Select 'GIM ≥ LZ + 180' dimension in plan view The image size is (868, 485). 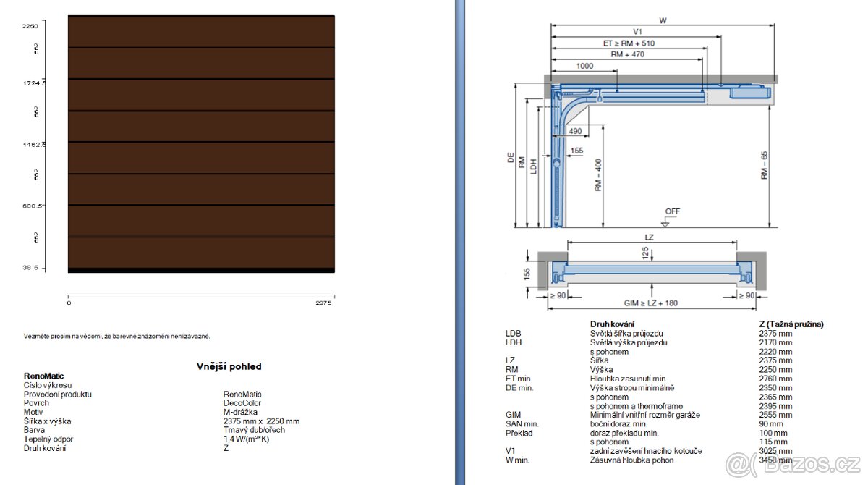tap(650, 303)
